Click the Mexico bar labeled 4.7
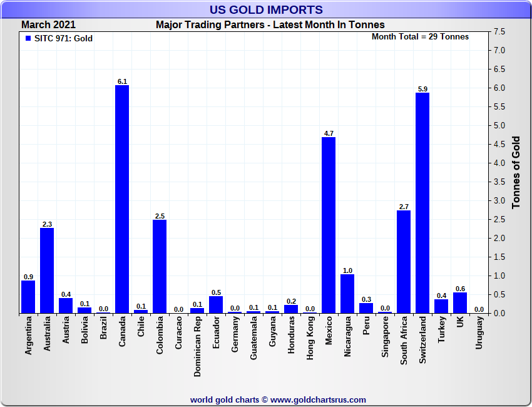 tap(329, 225)
